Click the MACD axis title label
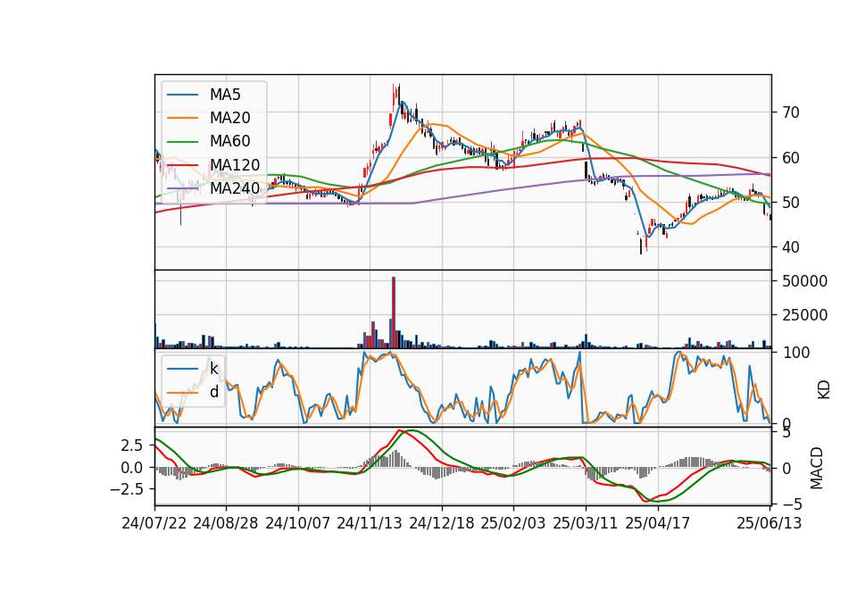The image size is (857, 616). click(x=817, y=467)
